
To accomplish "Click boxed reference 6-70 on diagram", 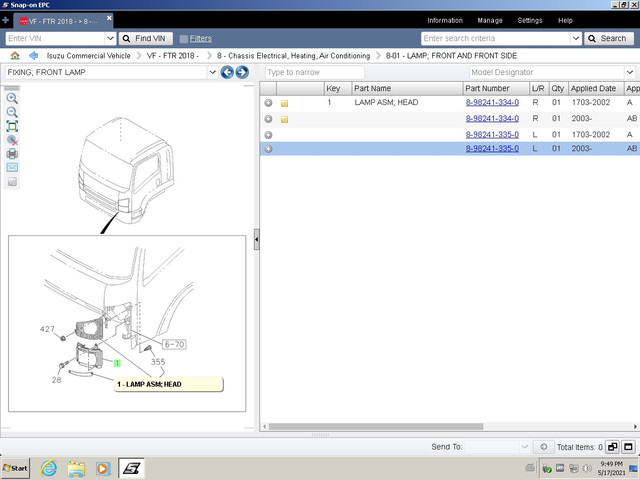I will click(x=174, y=344).
